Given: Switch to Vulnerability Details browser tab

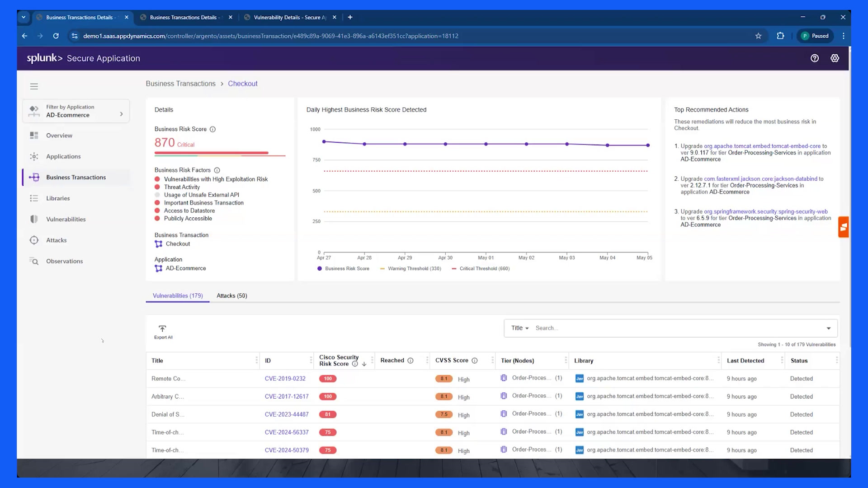Looking at the screenshot, I should (290, 17).
